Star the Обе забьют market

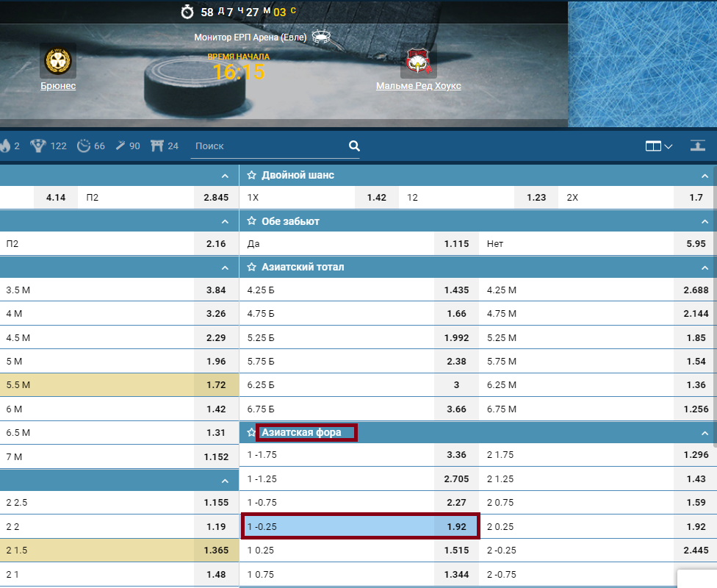pyautogui.click(x=251, y=221)
